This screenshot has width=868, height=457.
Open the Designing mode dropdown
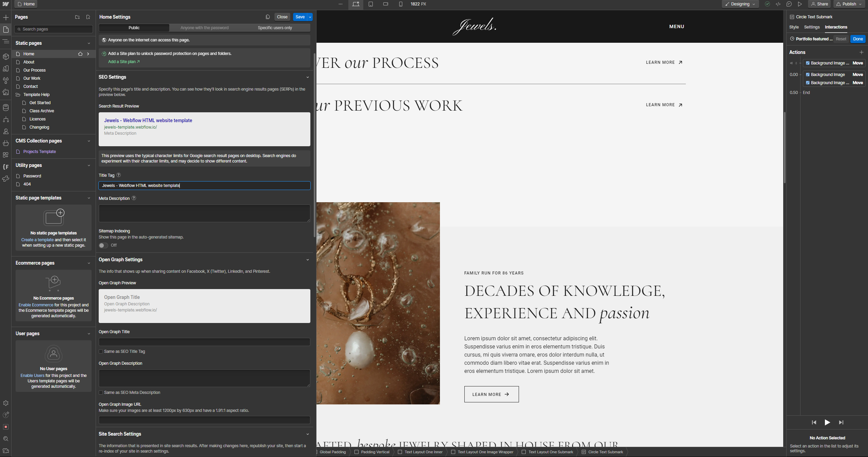click(740, 4)
